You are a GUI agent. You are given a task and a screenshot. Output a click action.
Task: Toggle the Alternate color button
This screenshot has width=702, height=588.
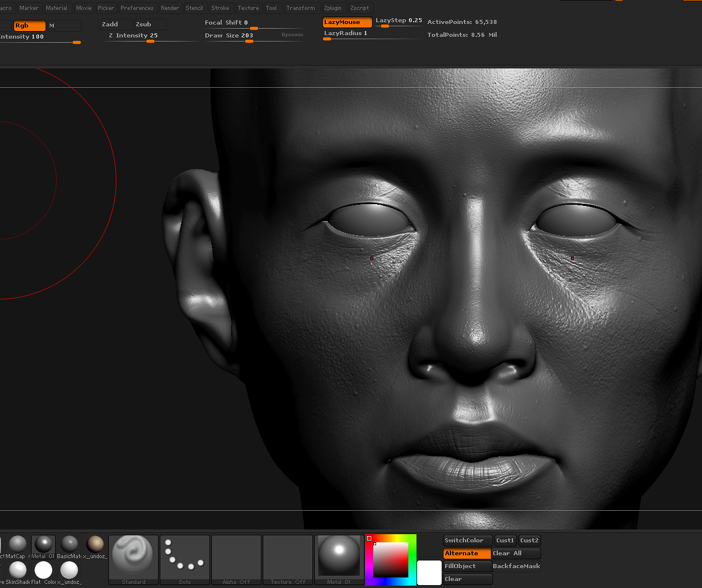467,553
